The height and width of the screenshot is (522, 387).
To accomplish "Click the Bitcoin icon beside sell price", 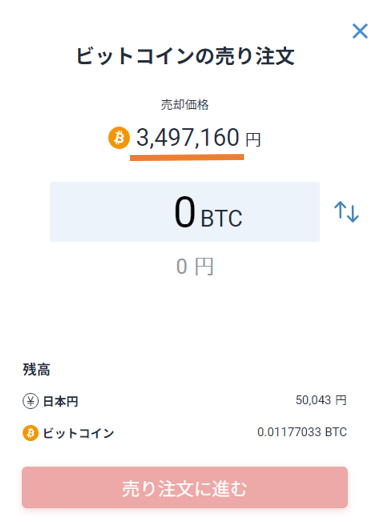I will pos(119,138).
